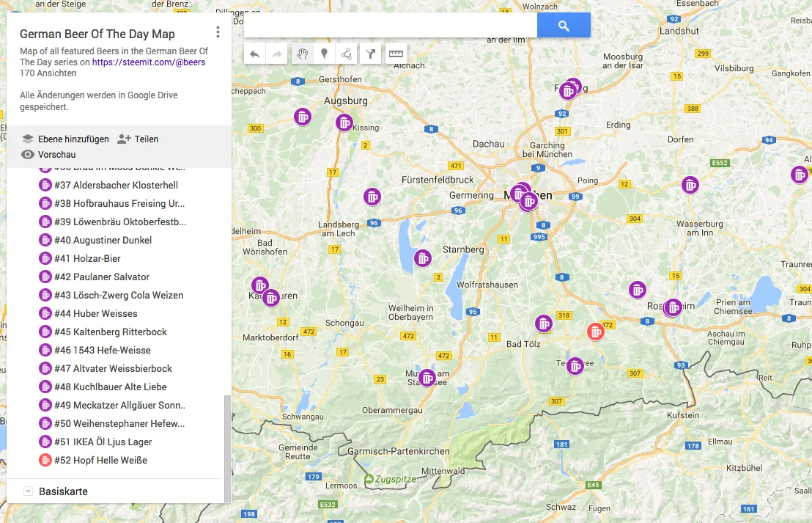Click beer marker at right map edge
812x523 pixels.
(x=800, y=175)
